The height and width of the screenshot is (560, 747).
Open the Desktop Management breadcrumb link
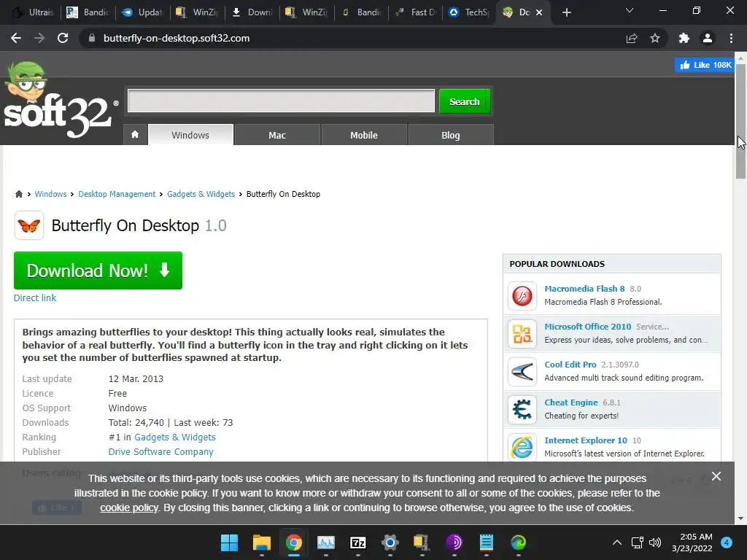117,194
